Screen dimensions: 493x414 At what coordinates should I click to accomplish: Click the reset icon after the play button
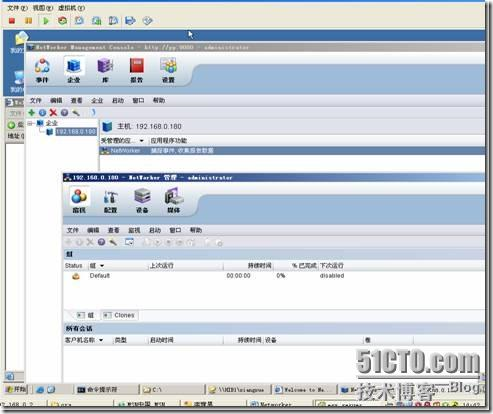pos(62,21)
